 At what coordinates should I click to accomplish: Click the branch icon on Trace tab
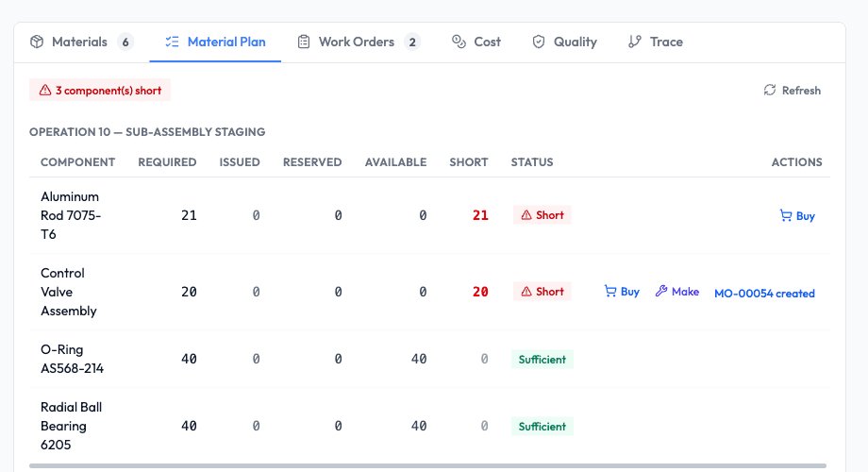[x=634, y=42]
